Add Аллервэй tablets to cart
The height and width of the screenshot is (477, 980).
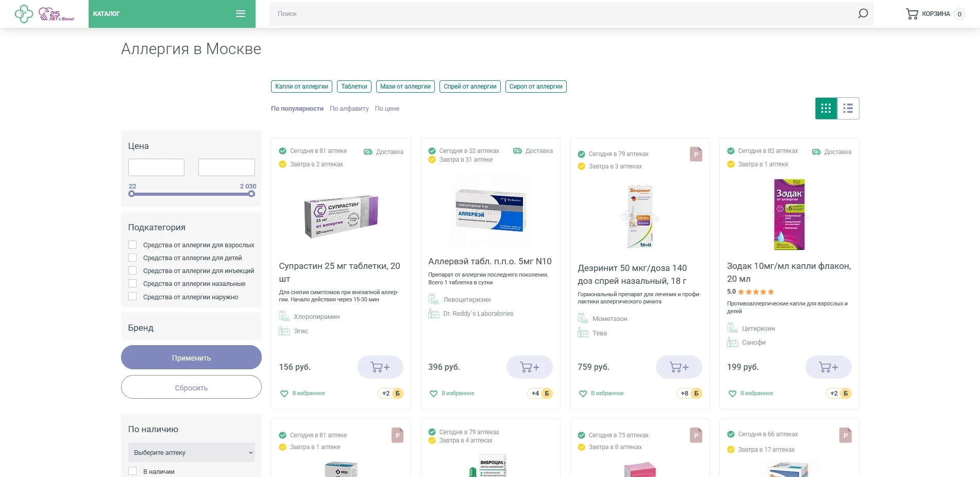[529, 367]
